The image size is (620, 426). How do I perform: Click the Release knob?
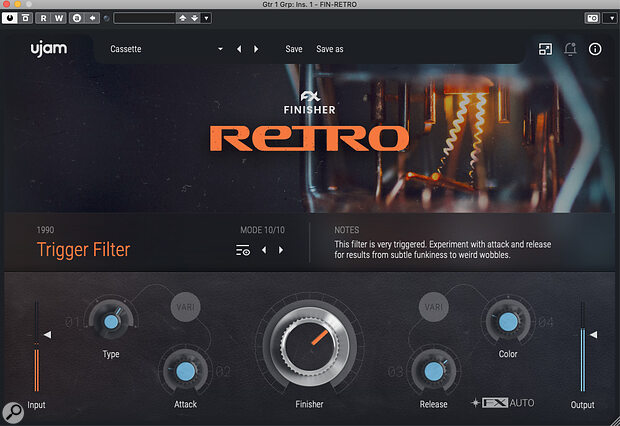[434, 371]
